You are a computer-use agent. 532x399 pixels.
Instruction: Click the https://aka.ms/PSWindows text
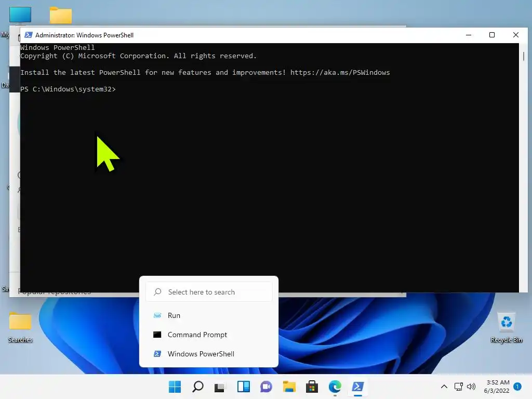pyautogui.click(x=340, y=73)
